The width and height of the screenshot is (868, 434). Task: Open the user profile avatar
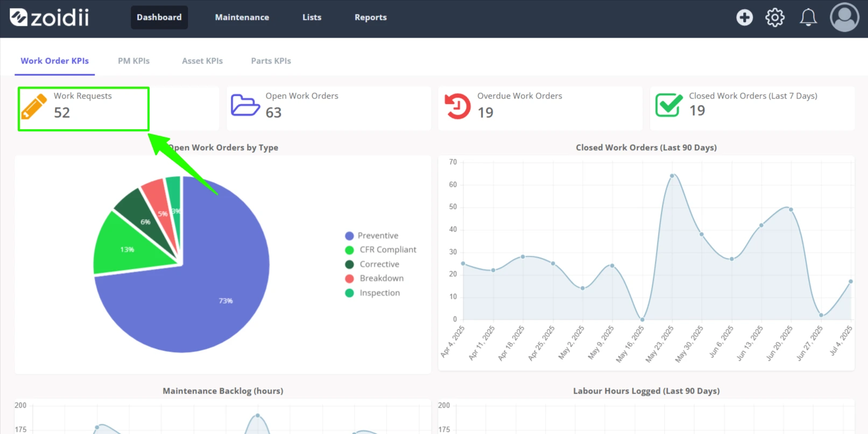coord(844,17)
